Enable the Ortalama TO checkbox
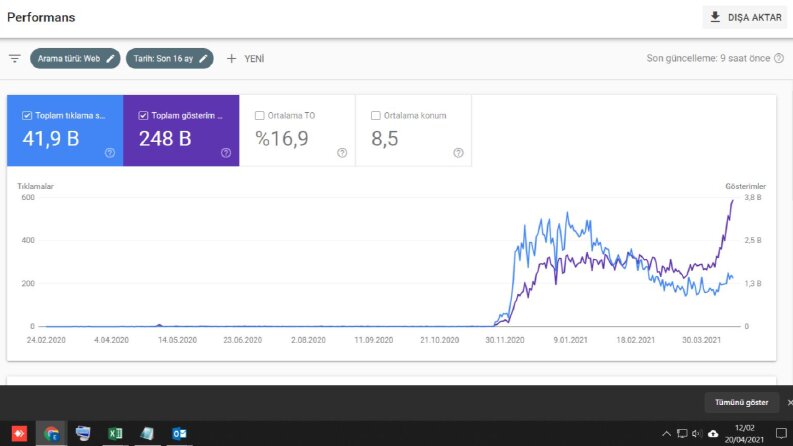 tap(259, 116)
